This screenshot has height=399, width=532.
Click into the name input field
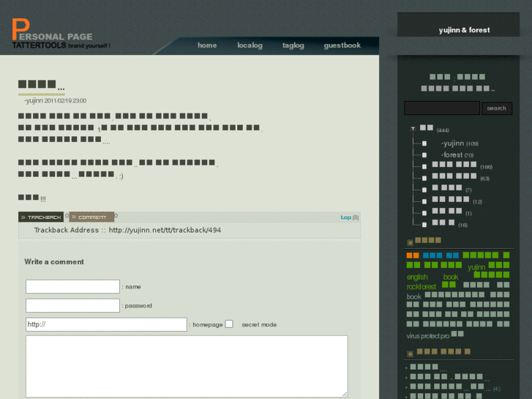pyautogui.click(x=72, y=286)
